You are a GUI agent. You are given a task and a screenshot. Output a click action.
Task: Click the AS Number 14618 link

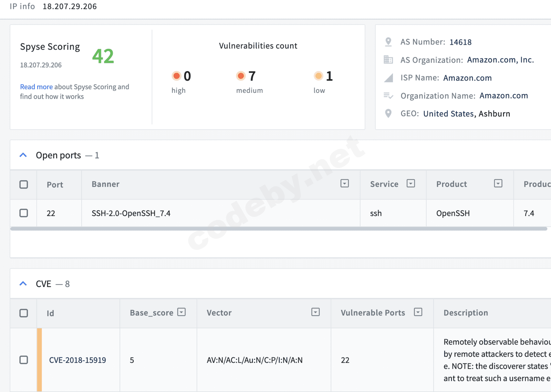coord(460,42)
